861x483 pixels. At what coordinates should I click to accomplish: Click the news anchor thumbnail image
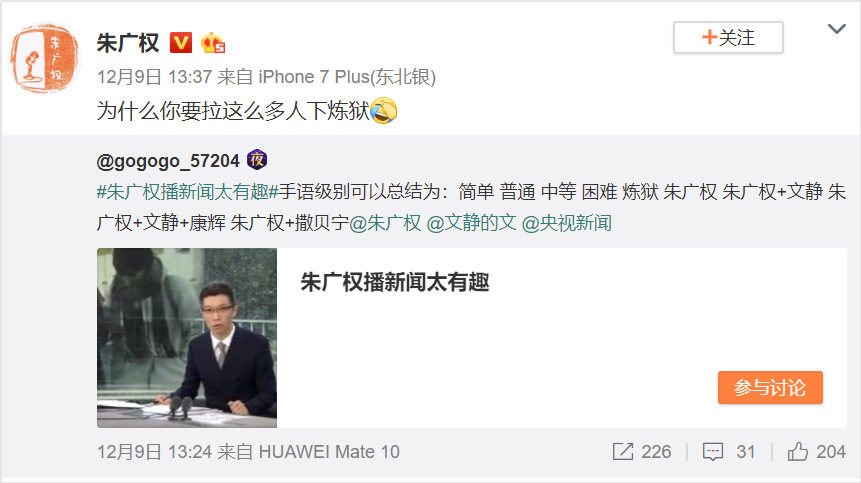pos(187,338)
